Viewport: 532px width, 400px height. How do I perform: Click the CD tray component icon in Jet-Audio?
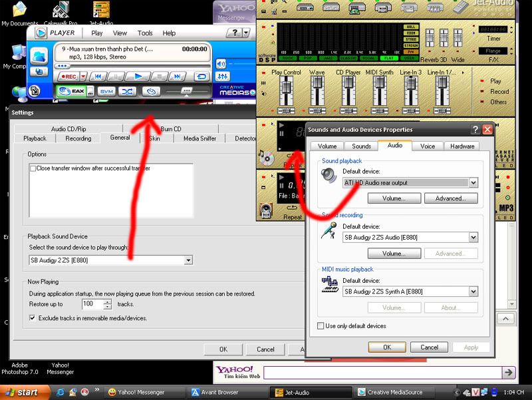click(x=357, y=7)
